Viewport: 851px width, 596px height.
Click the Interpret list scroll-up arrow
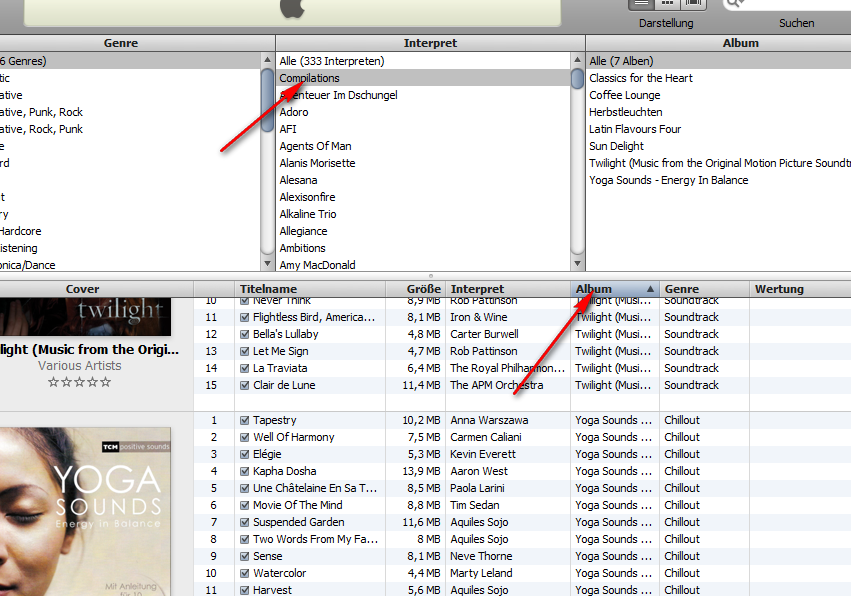click(x=577, y=60)
